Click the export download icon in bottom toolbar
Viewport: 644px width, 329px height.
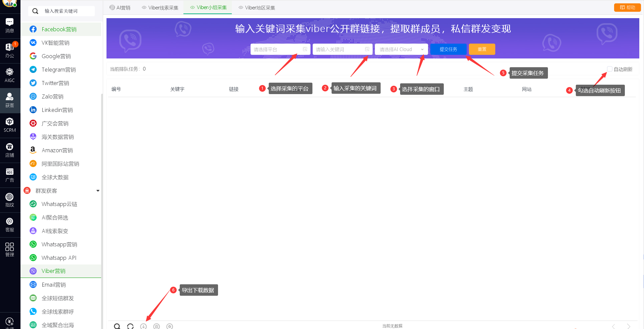pos(143,326)
